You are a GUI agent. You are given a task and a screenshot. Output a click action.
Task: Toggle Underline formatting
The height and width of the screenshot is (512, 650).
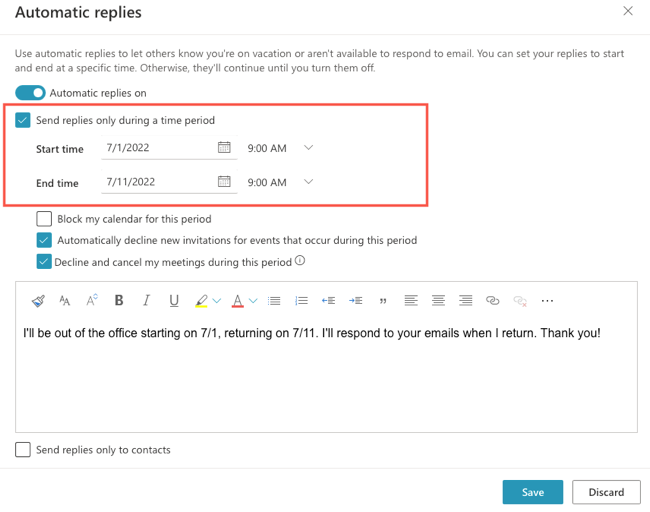[174, 301]
